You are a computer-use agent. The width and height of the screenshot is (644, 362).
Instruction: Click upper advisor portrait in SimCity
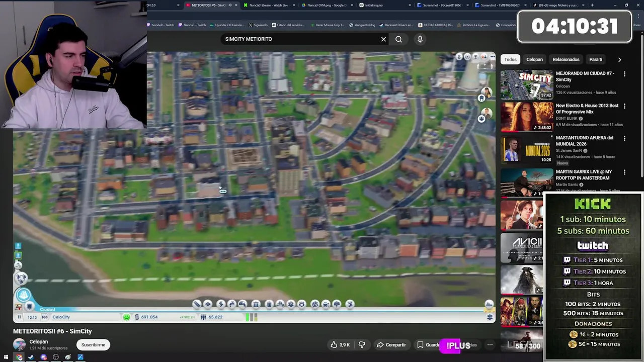coord(486,93)
